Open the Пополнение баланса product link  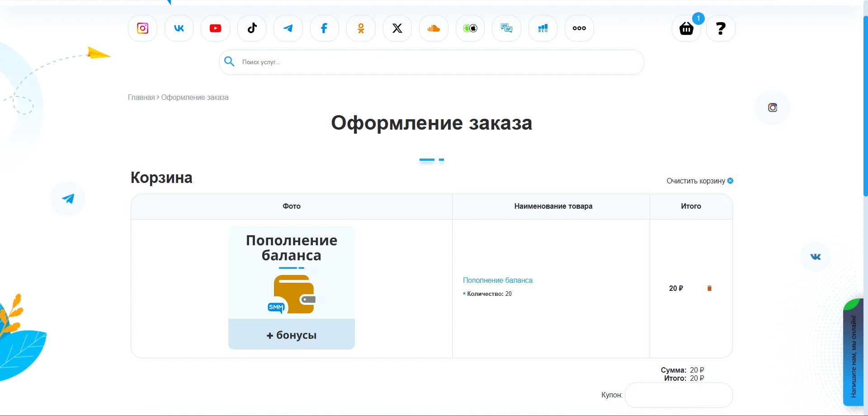click(498, 280)
